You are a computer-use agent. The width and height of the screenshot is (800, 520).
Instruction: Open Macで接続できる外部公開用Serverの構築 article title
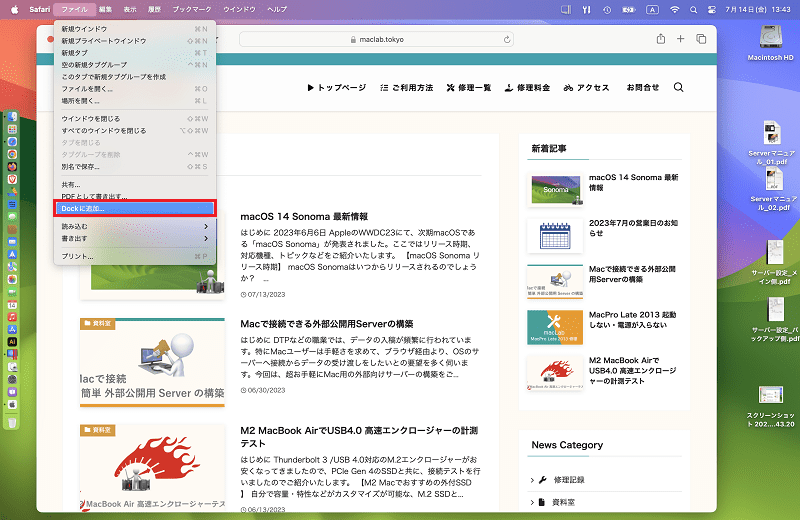coord(327,324)
